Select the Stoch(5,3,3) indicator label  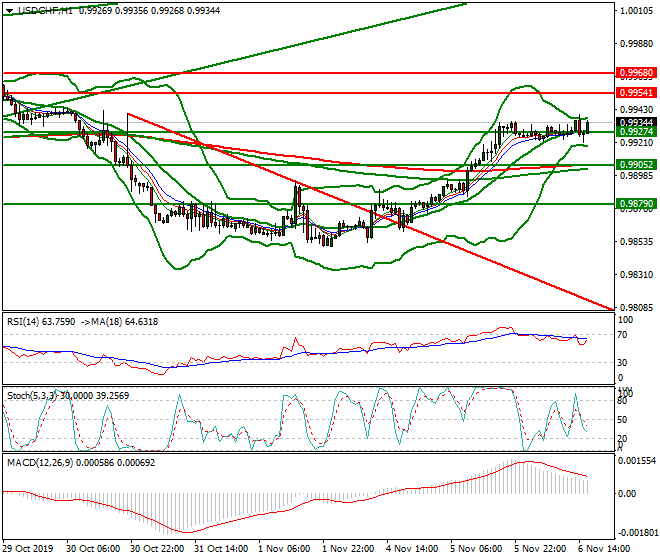pyautogui.click(x=68, y=396)
